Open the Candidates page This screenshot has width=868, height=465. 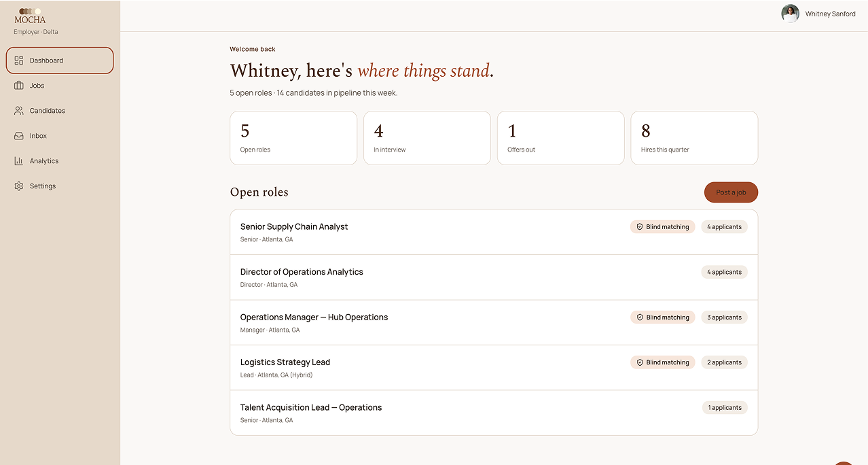(x=60, y=111)
